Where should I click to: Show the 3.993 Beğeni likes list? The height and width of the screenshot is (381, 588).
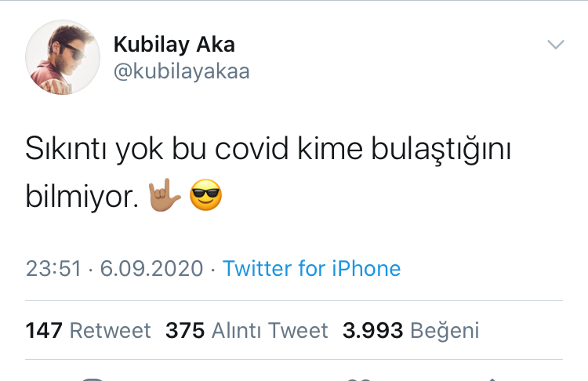411,330
